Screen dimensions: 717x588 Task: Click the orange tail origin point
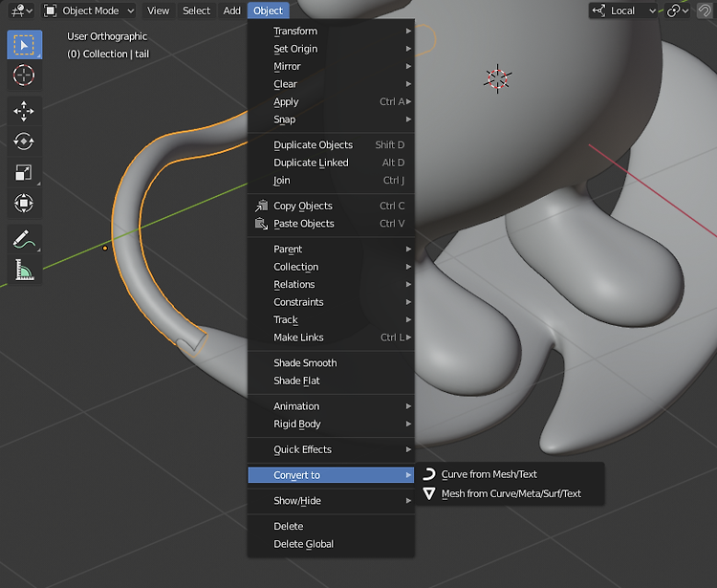(105, 249)
